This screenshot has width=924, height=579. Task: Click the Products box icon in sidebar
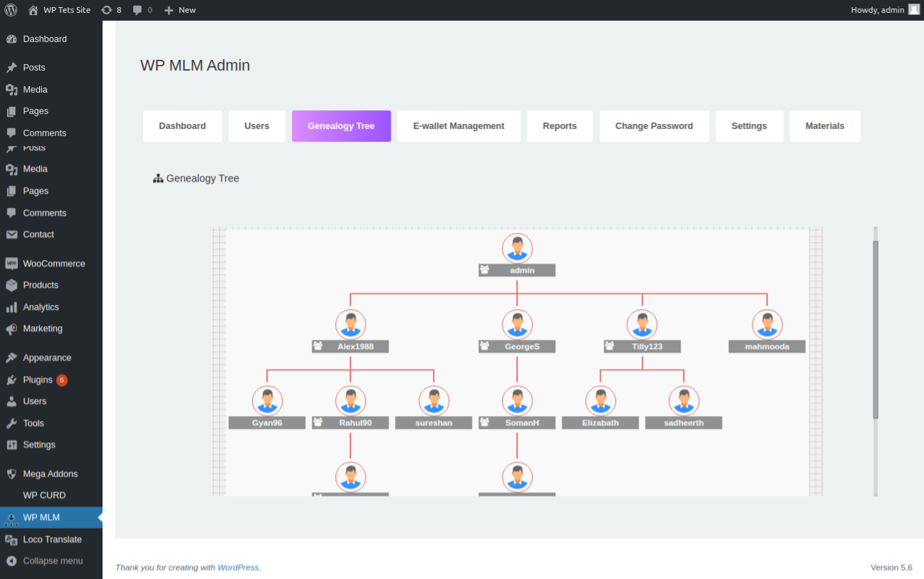click(11, 285)
